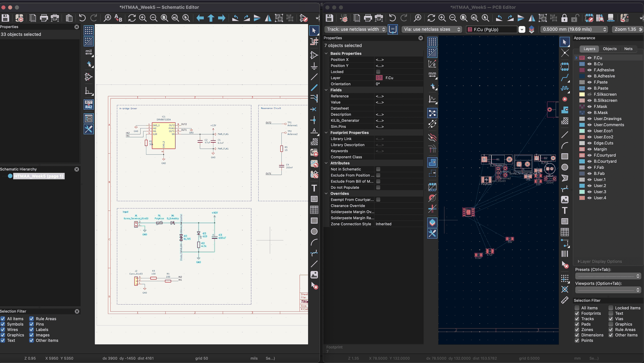
Task: Open Find and Replace in Schematic Editor
Action: tap(118, 18)
